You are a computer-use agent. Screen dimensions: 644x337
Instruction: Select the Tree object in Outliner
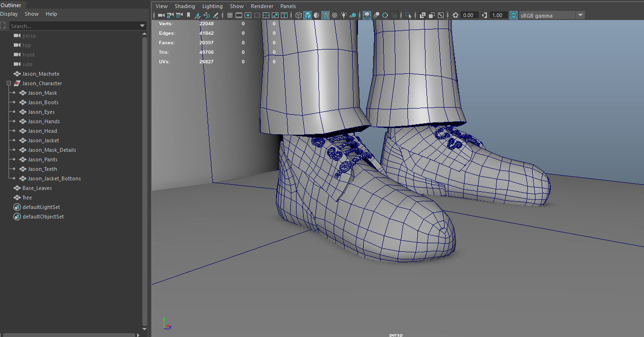click(x=27, y=198)
